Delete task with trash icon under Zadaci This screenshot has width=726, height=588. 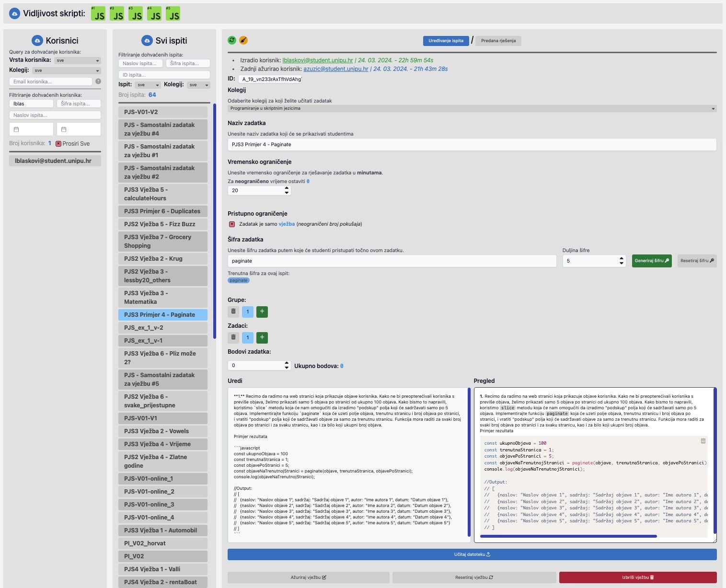[x=233, y=337]
